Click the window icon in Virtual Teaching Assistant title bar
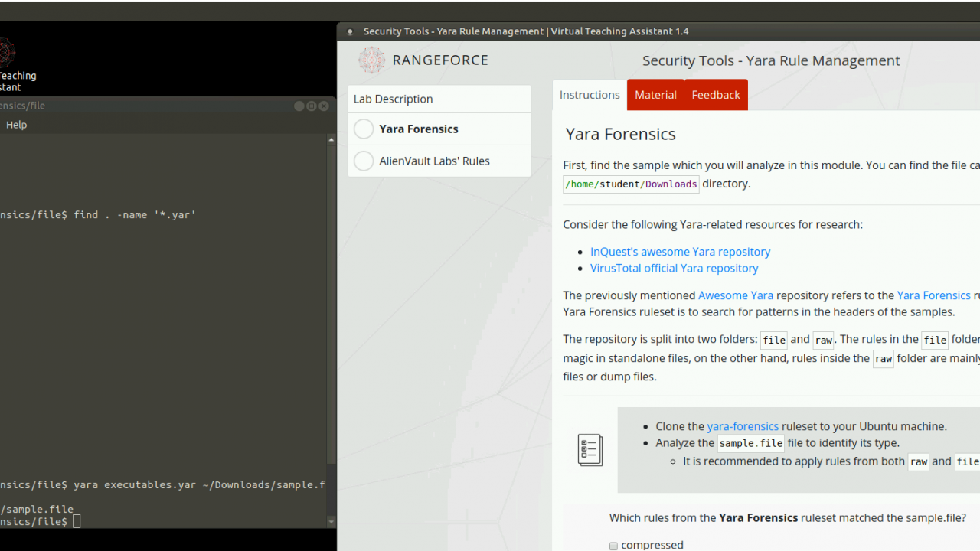 [x=350, y=31]
